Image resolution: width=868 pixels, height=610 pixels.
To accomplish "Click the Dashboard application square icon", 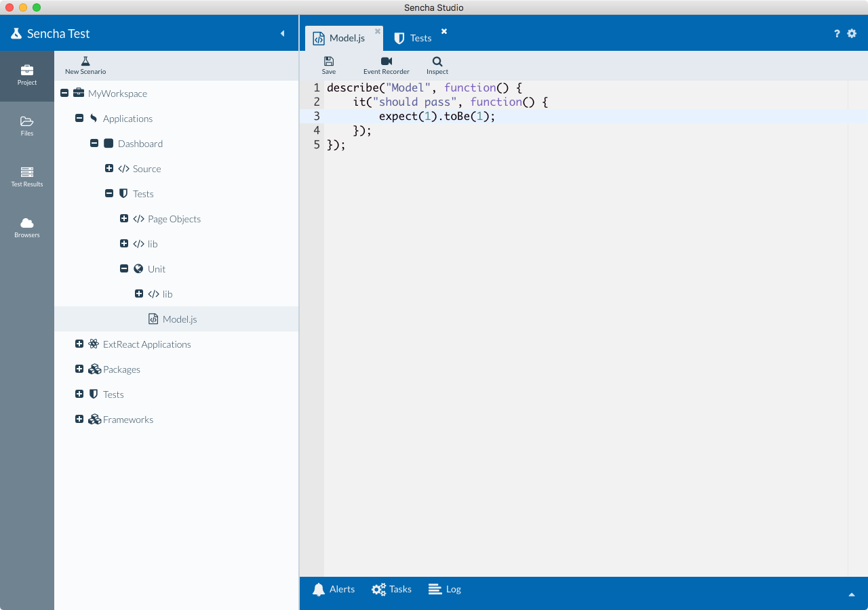I will [108, 144].
